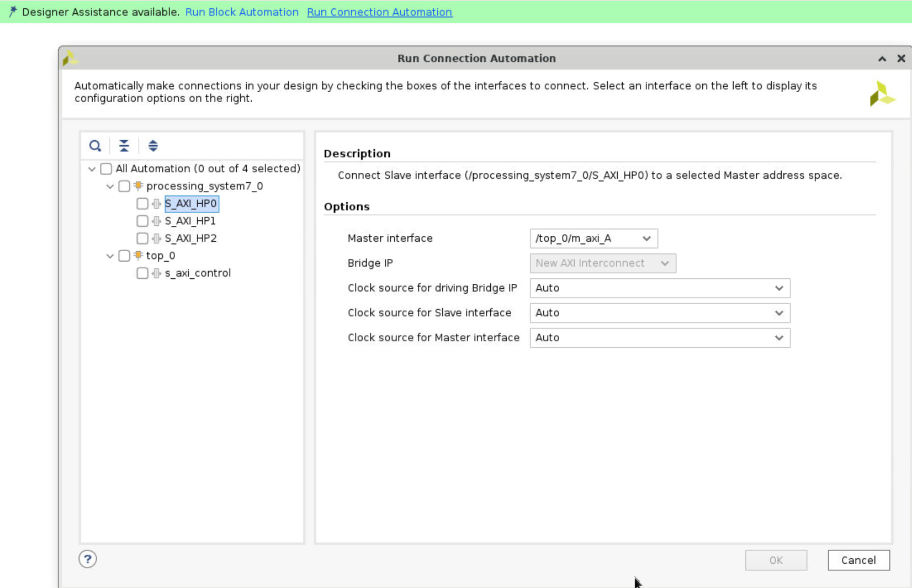Select the top_0 tree label
This screenshot has height=588, width=912.
[x=161, y=256]
